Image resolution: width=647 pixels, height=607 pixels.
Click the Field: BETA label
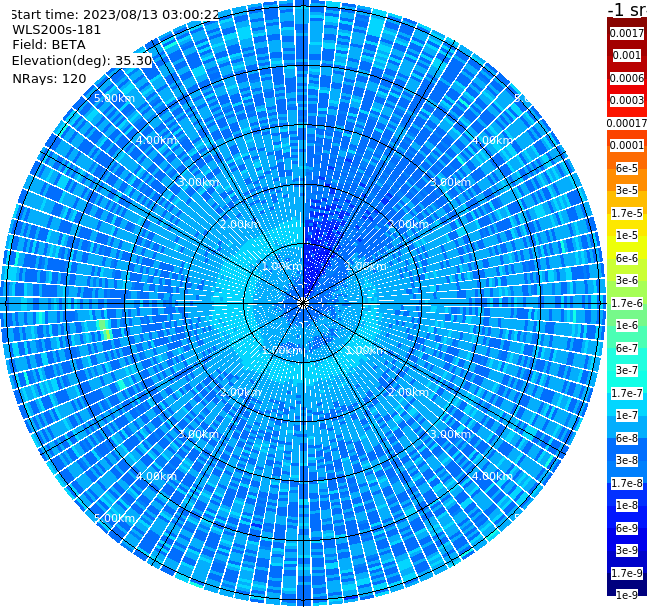pyautogui.click(x=49, y=45)
